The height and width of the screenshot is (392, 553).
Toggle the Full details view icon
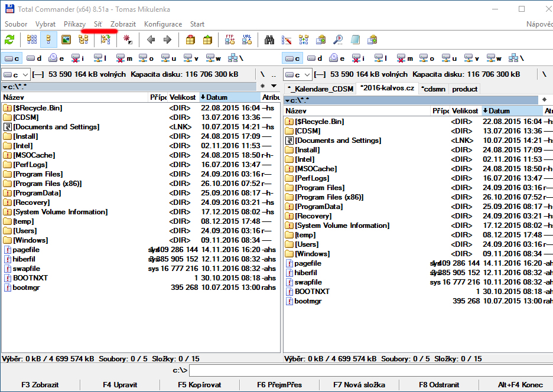coord(48,40)
